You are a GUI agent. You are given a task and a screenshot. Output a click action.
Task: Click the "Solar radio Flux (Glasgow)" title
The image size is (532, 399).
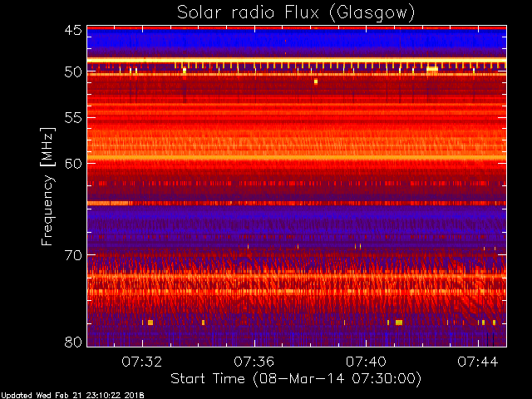click(x=296, y=13)
